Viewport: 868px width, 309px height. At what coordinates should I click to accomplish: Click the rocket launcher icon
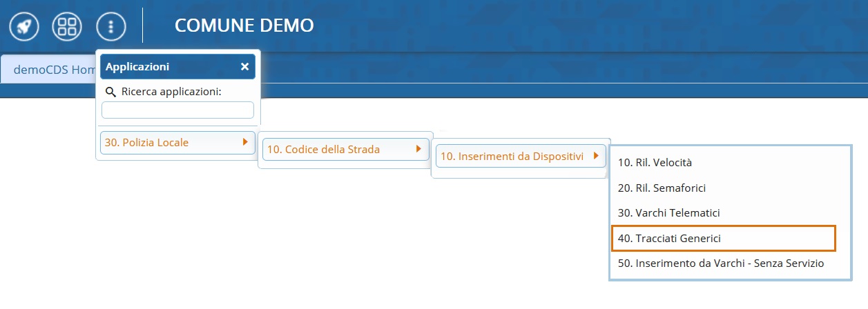tap(23, 26)
